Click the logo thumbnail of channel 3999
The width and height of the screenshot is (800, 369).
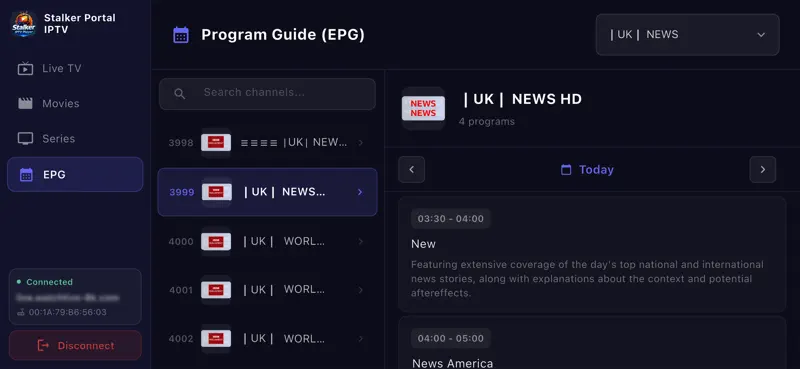click(217, 192)
